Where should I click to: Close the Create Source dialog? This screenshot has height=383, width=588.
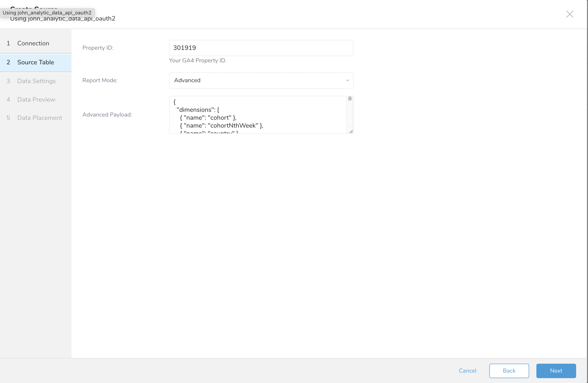point(569,14)
